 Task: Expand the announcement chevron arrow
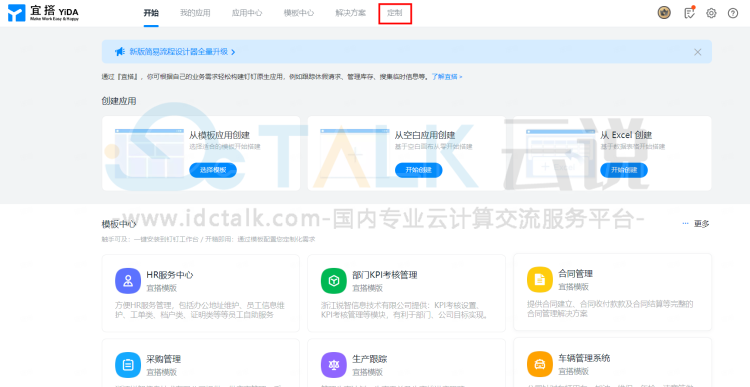pyautogui.click(x=233, y=52)
